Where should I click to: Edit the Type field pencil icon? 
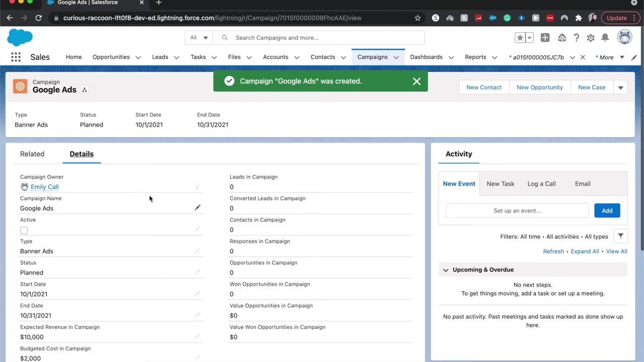(198, 250)
